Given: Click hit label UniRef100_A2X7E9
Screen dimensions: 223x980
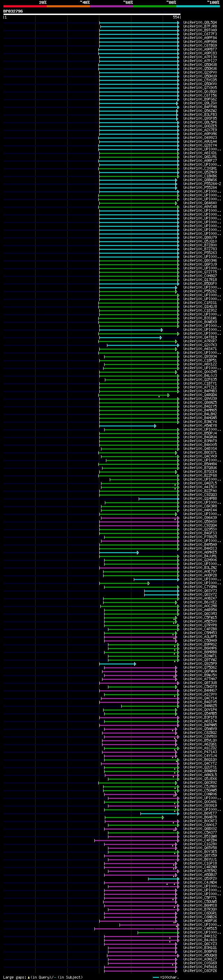Looking at the screenshot, I should tap(200, 130).
